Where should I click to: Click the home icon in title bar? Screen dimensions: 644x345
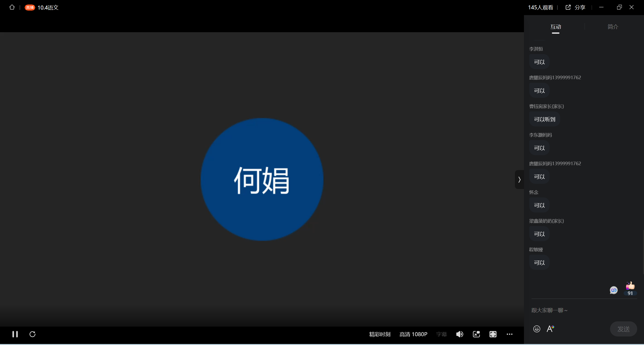[x=12, y=7]
